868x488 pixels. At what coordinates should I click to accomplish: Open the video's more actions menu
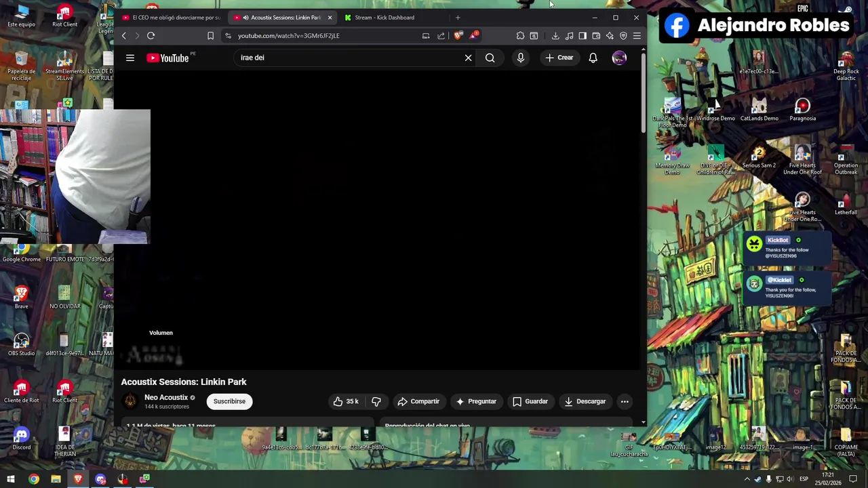click(x=625, y=401)
